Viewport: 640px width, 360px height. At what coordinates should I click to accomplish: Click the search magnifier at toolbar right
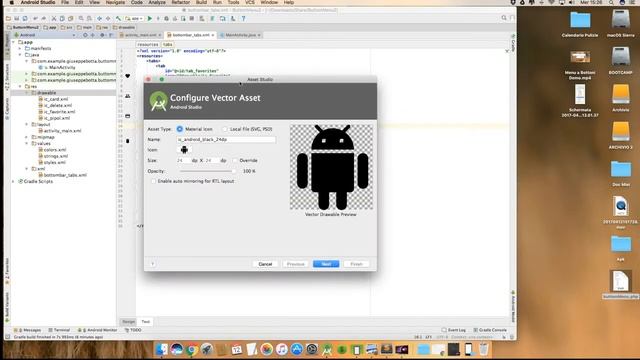coord(504,18)
